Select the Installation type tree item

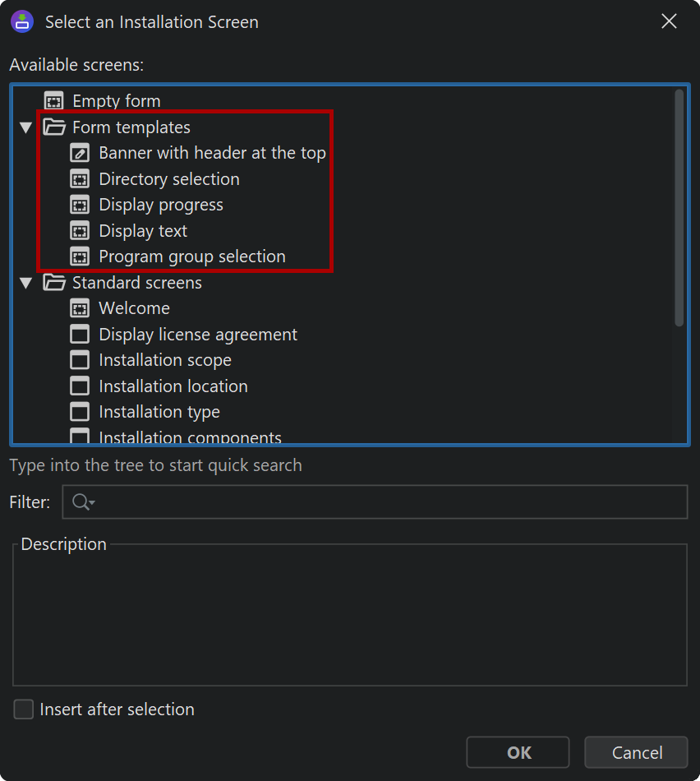coord(159,412)
